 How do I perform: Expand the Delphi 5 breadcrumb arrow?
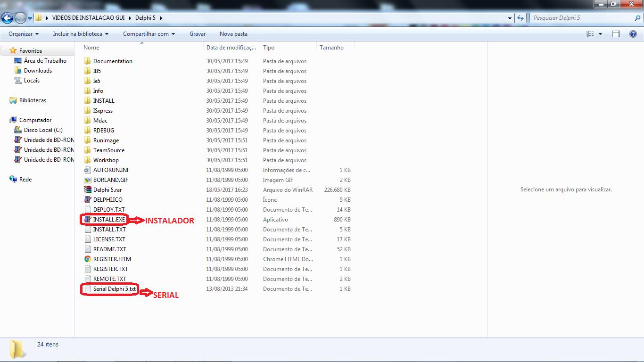click(161, 18)
